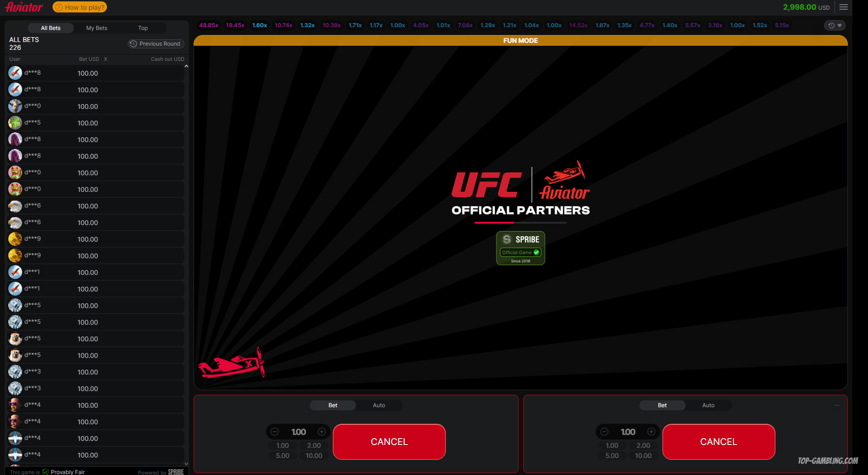Remove second bet panel via dash icon

click(837, 405)
